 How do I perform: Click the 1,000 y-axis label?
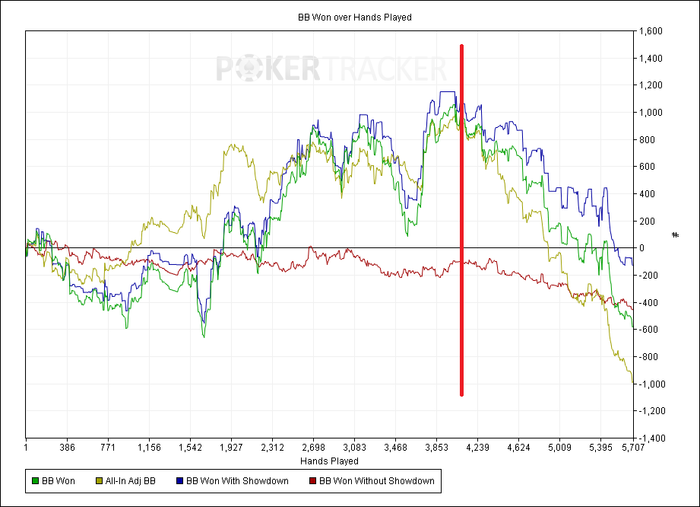[x=651, y=112]
